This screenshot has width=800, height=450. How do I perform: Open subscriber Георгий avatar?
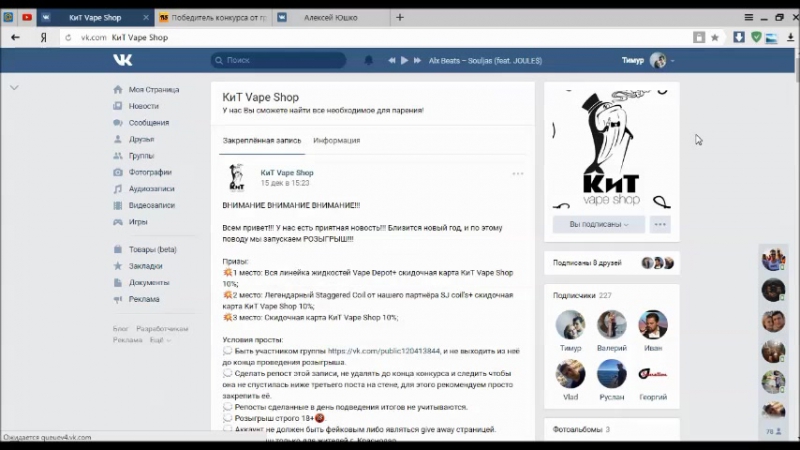(653, 373)
